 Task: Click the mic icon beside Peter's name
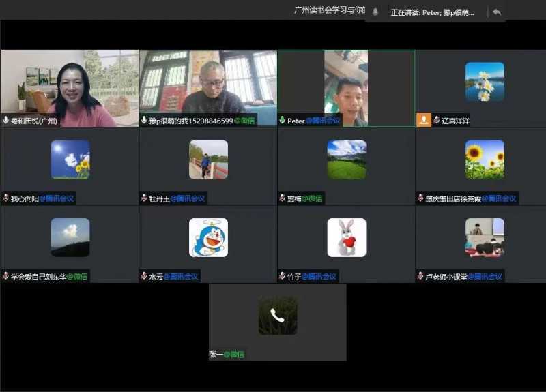(x=283, y=121)
